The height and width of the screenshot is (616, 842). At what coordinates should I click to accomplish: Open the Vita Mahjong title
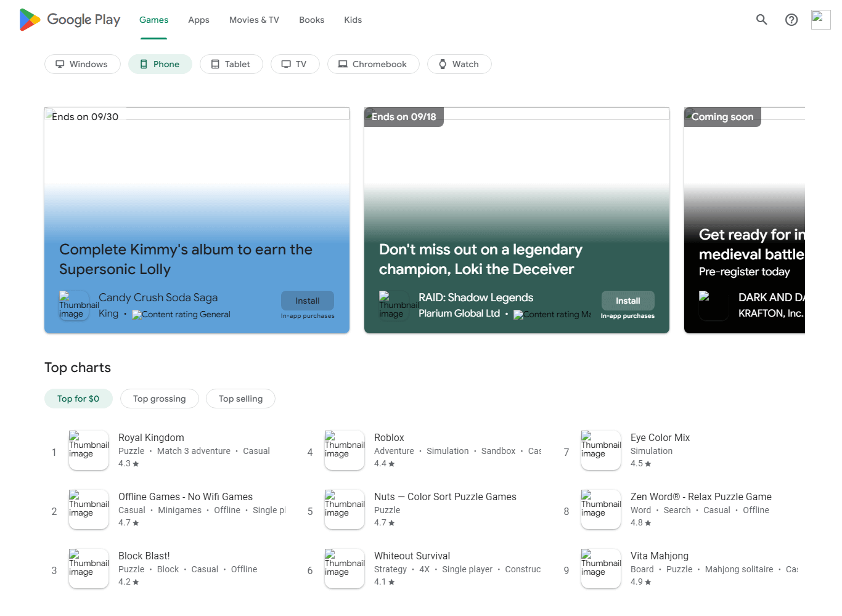click(660, 556)
